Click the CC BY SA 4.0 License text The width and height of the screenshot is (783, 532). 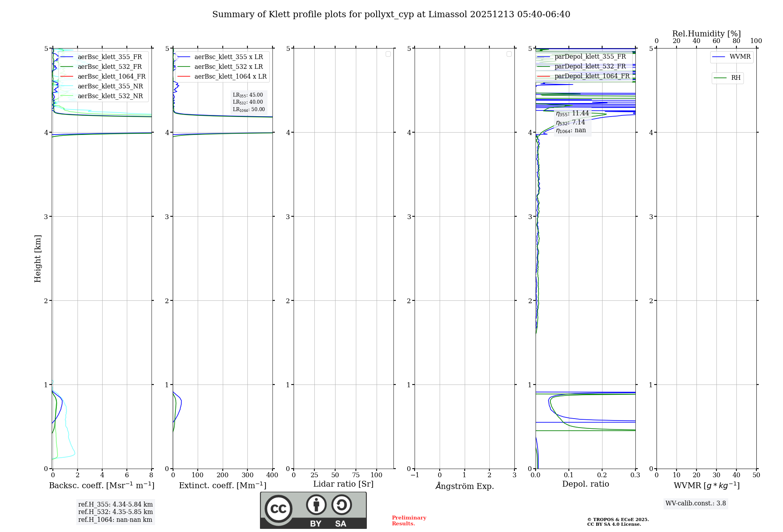click(613, 524)
